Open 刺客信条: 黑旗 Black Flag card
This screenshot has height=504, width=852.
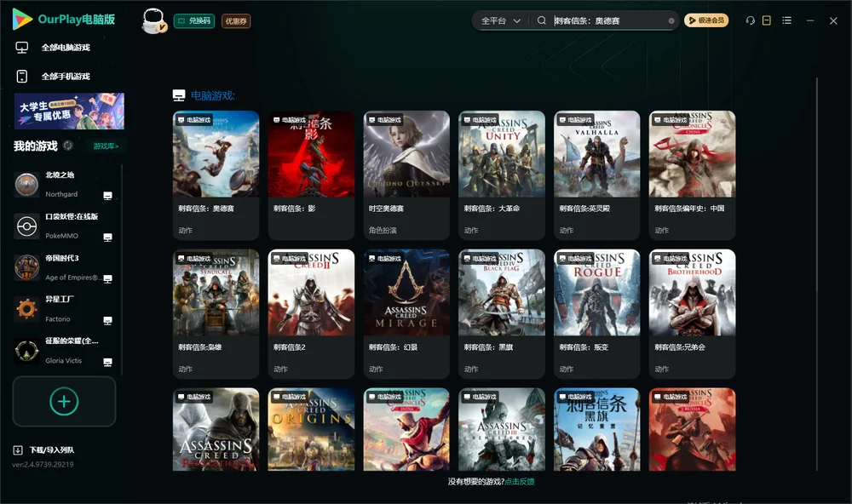click(502, 313)
